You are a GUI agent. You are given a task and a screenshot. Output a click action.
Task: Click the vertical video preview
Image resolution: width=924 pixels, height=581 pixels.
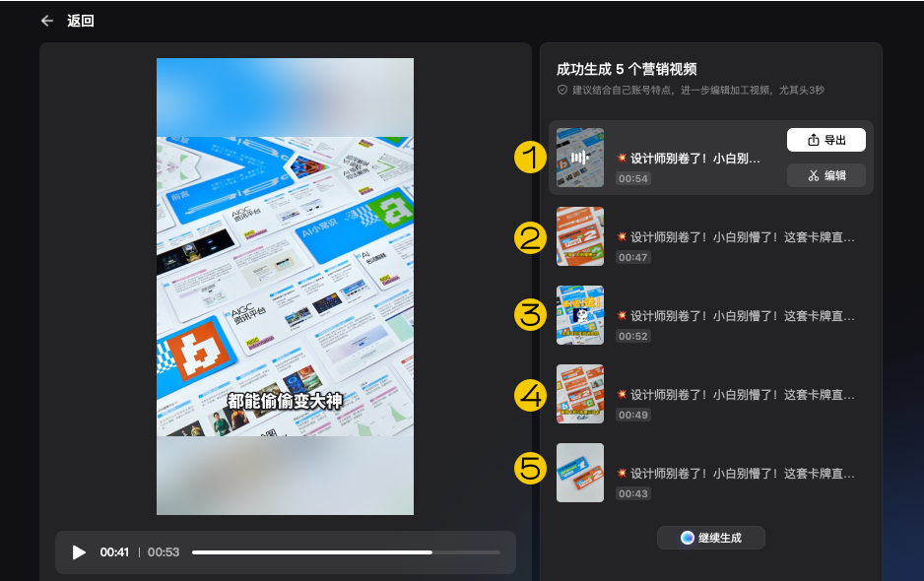[286, 287]
